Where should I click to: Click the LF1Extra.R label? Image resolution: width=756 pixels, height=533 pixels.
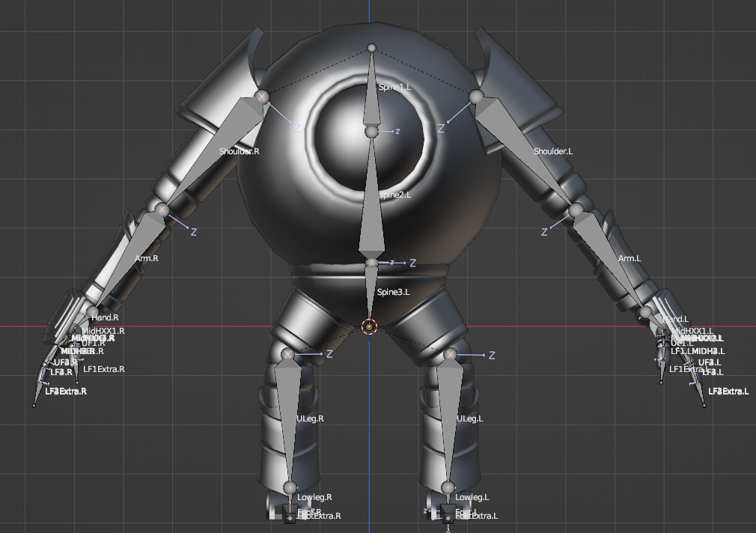[103, 369]
